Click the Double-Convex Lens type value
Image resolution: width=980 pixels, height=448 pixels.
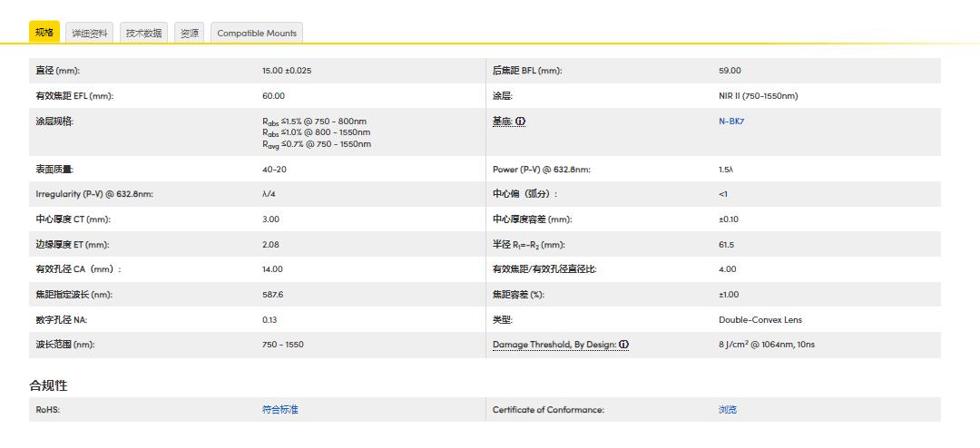[760, 320]
